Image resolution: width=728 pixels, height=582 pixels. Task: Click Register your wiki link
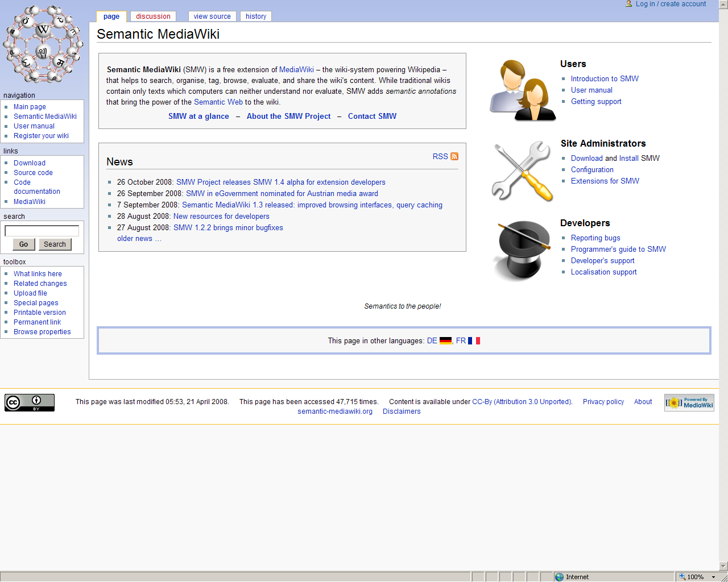tap(41, 136)
